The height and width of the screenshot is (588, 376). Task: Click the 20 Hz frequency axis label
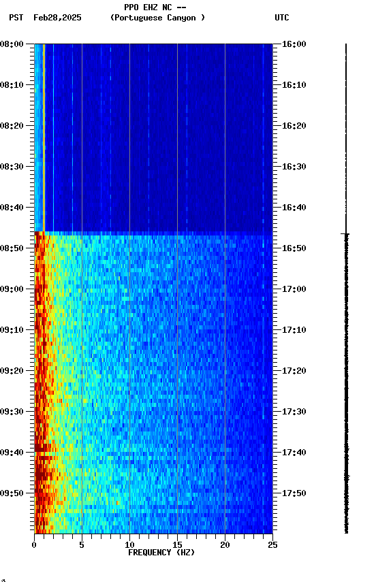click(225, 545)
